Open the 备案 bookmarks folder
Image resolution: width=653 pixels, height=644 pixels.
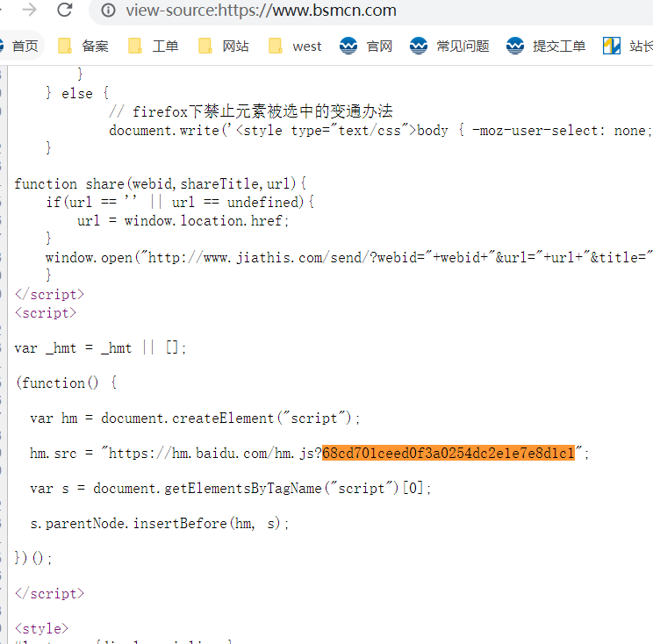84,47
